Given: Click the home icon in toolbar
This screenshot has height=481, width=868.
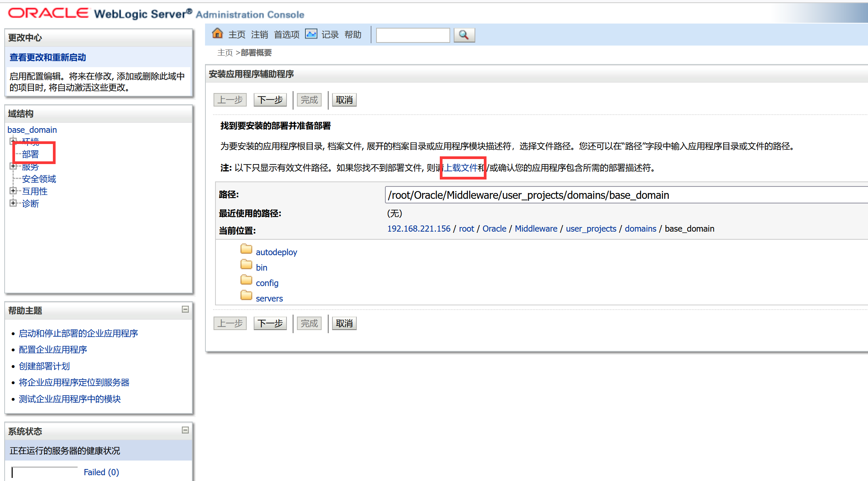Looking at the screenshot, I should coord(217,34).
